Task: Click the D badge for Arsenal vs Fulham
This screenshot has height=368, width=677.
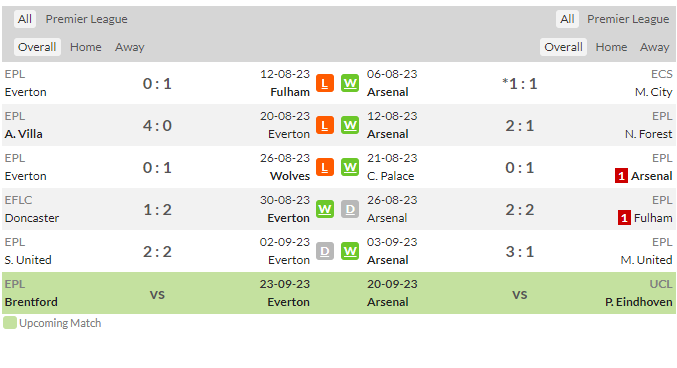Action: [350, 209]
